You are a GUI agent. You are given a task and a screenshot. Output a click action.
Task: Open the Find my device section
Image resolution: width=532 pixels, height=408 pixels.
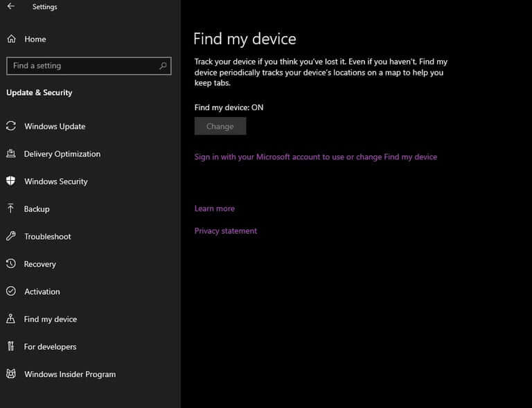click(50, 319)
